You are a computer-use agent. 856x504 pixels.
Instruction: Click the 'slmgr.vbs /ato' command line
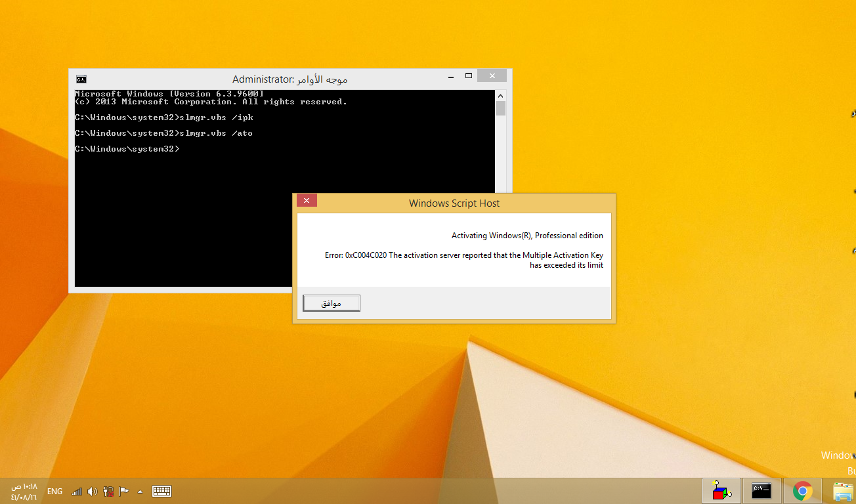tap(163, 133)
